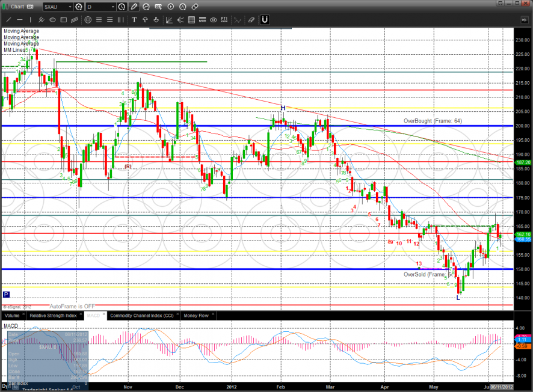Viewport: 533px width, 392px height.
Task: Activate the Text annotation tool
Action: (134, 20)
